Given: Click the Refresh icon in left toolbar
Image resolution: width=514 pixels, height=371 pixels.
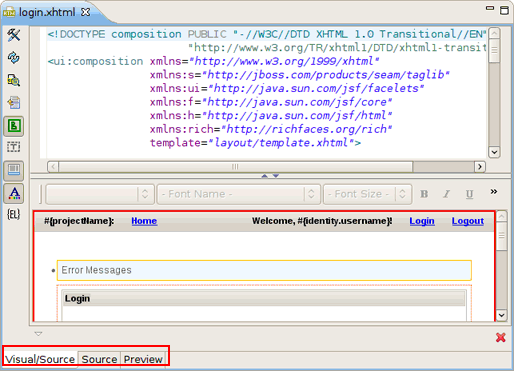Looking at the screenshot, I should pos(14,57).
